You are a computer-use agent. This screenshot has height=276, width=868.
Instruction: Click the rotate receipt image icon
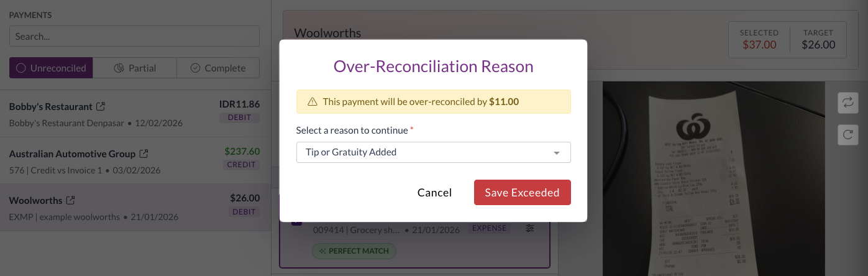coord(847,134)
